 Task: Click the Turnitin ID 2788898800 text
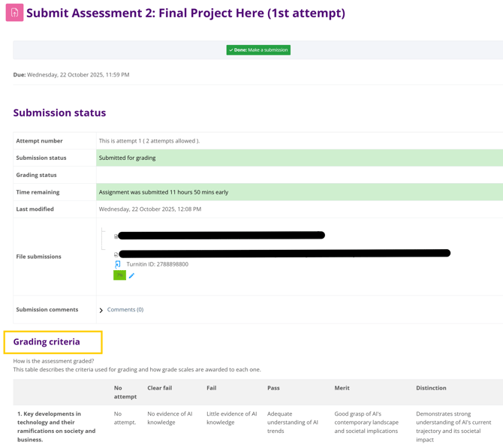(157, 264)
